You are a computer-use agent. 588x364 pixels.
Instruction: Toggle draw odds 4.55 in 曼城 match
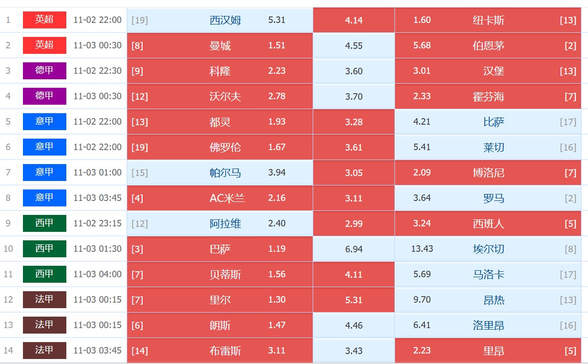[x=354, y=45]
